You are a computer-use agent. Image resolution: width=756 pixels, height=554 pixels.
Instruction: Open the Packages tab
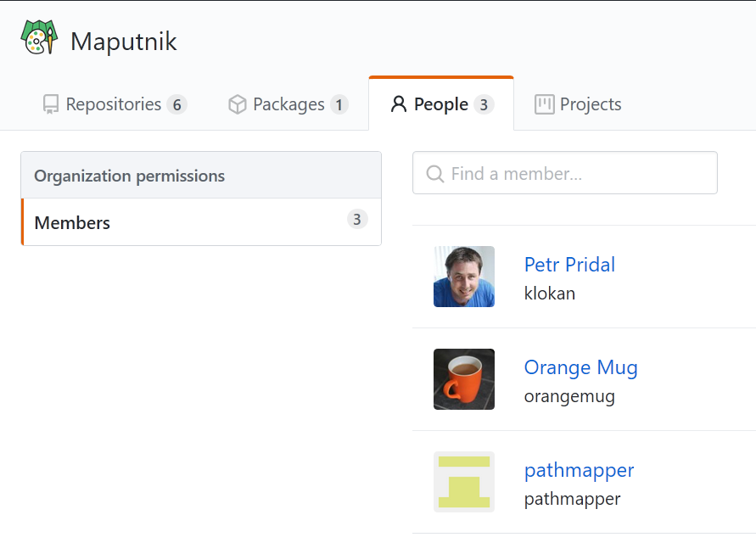pos(288,104)
